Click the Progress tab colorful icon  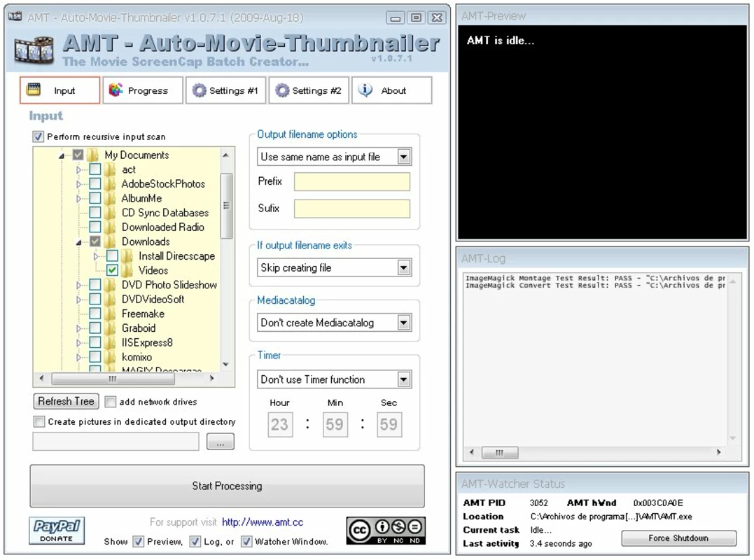tap(116, 90)
